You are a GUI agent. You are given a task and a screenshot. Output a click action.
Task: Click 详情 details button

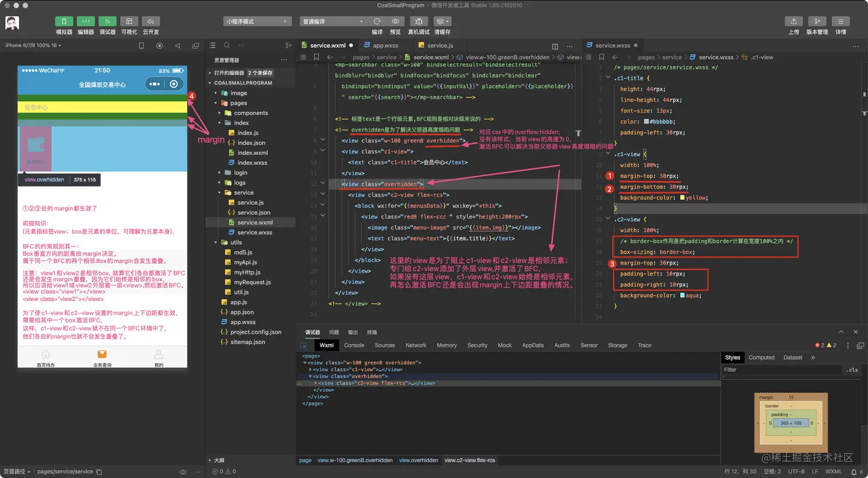coord(840,21)
